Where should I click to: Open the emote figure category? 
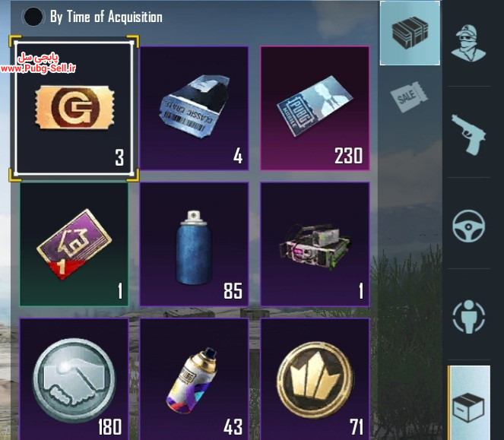(468, 317)
